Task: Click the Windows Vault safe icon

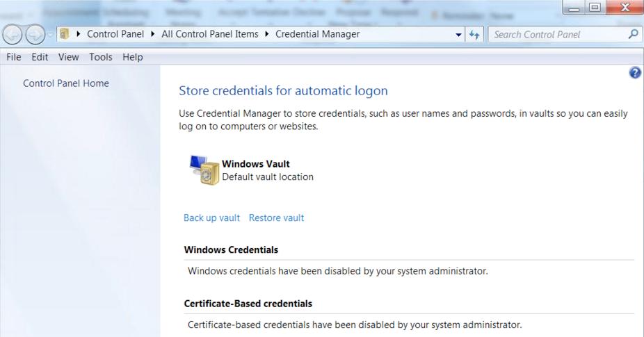Action: 204,170
